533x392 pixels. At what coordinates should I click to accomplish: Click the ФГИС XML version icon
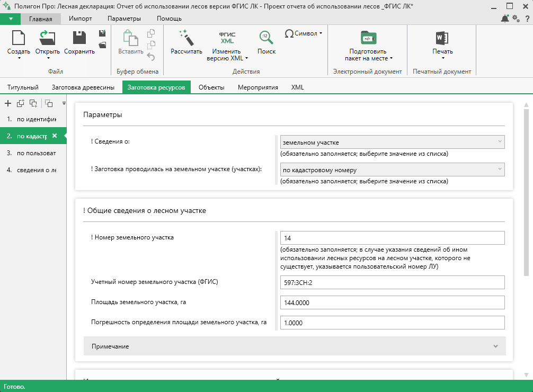227,38
